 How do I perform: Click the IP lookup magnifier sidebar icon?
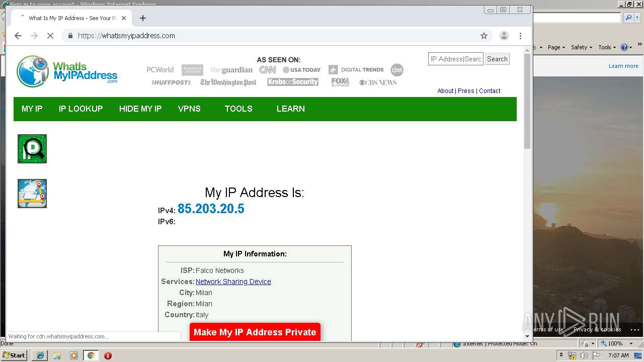click(x=32, y=149)
